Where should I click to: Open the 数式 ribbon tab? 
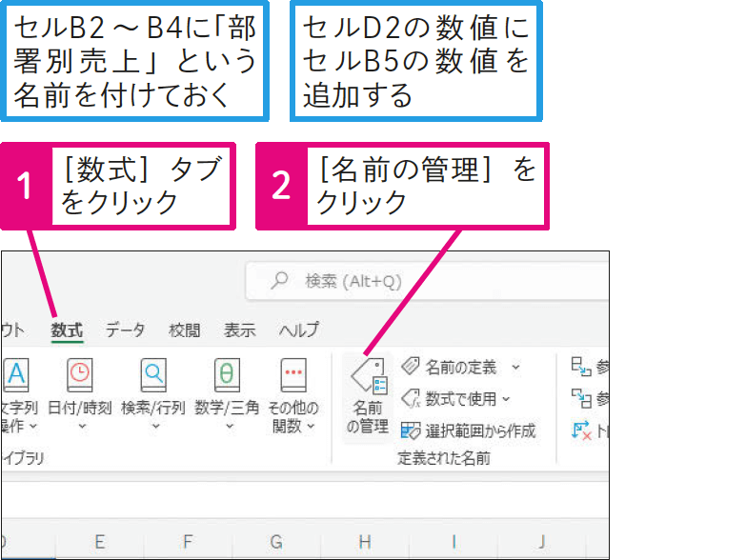pyautogui.click(x=67, y=330)
